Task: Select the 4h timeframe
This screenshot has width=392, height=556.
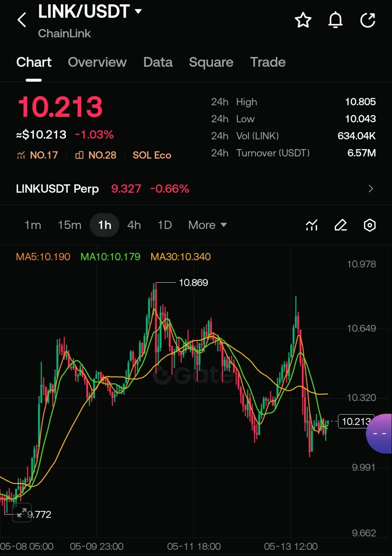Action: pos(134,225)
